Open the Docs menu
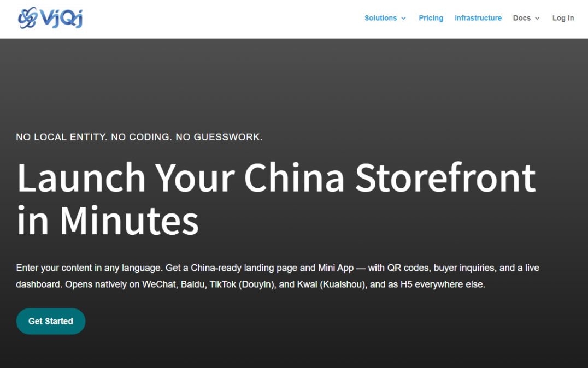Viewport: 588px width, 368px height. (521, 18)
